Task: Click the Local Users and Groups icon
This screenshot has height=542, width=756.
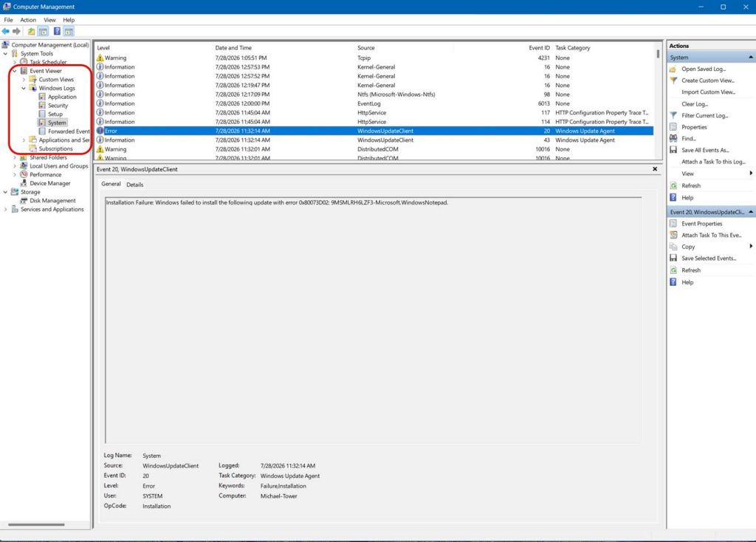Action: 24,166
